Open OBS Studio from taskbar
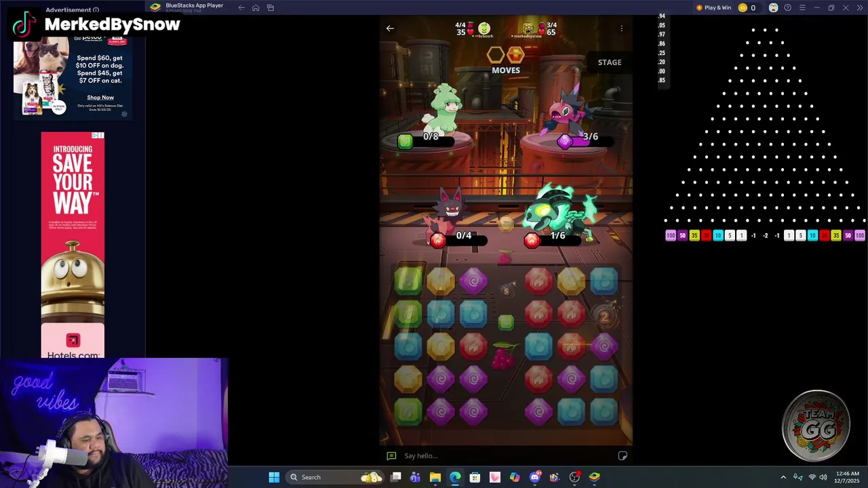Viewport: 868px width, 488px height. (x=574, y=477)
